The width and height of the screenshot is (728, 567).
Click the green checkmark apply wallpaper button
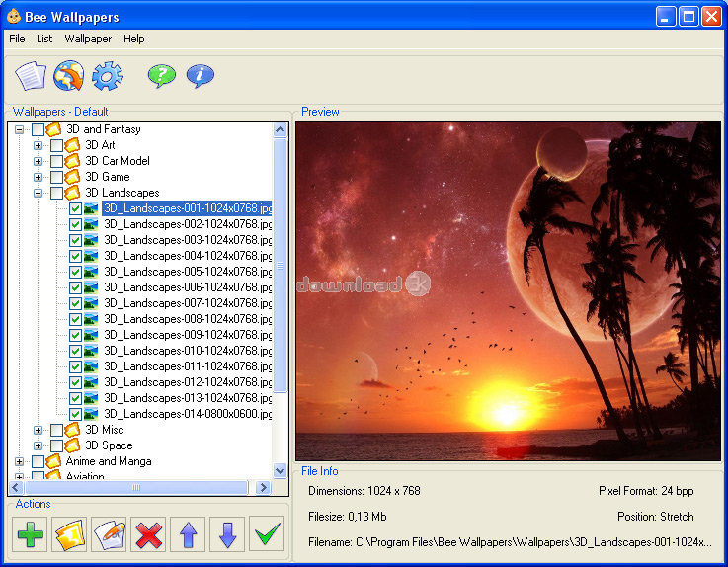267,534
